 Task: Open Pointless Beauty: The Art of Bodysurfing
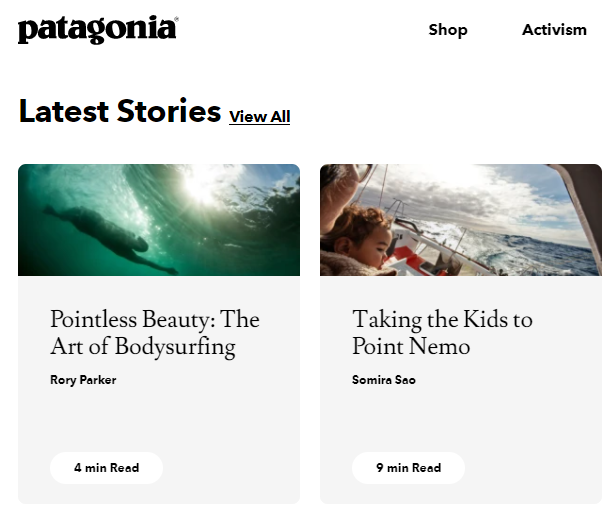click(155, 333)
